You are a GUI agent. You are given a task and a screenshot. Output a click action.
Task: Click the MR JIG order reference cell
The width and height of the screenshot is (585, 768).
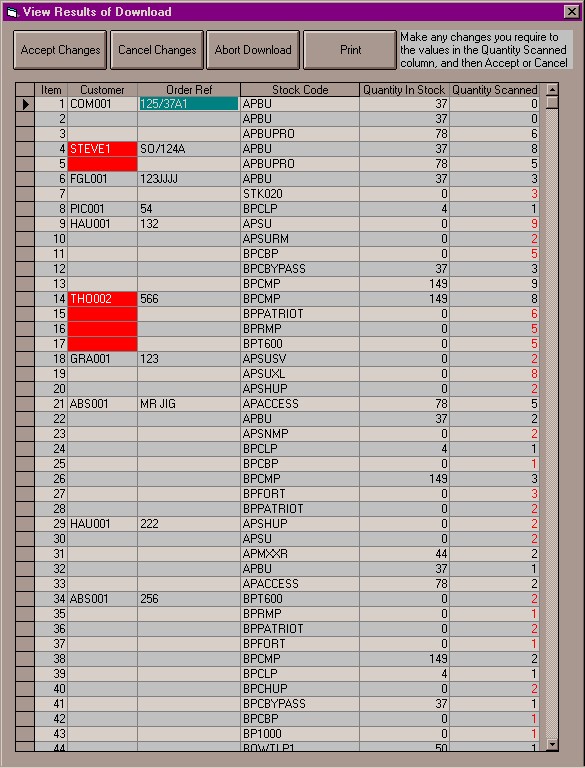(189, 404)
